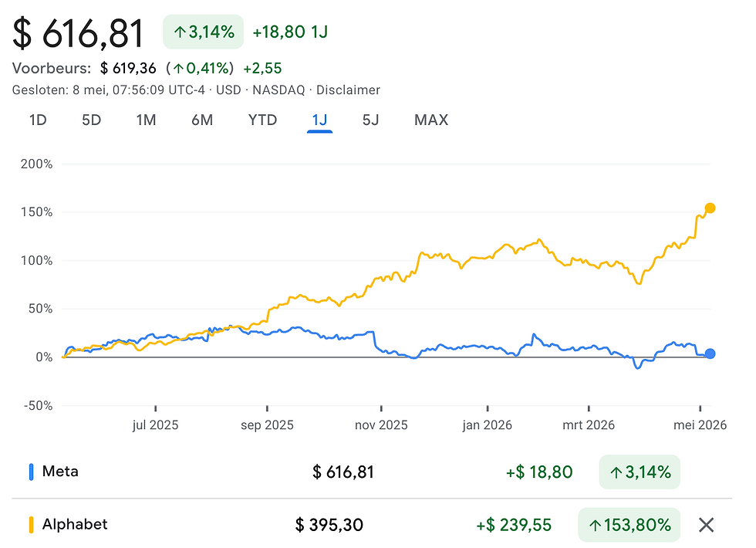Click the Meta row 3,14% badge
Viewport: 756px width, 548px height.
click(x=640, y=472)
